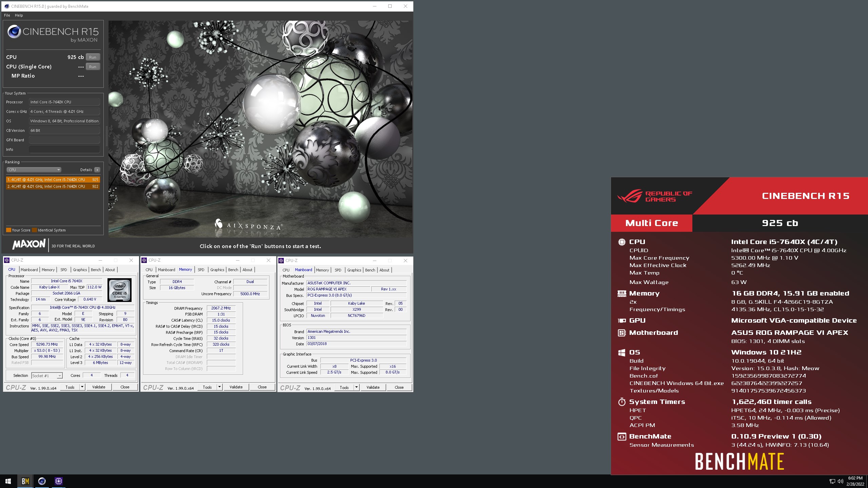Open the File menu in Cinebench
Viewport: 868px width, 488px height.
click(7, 15)
